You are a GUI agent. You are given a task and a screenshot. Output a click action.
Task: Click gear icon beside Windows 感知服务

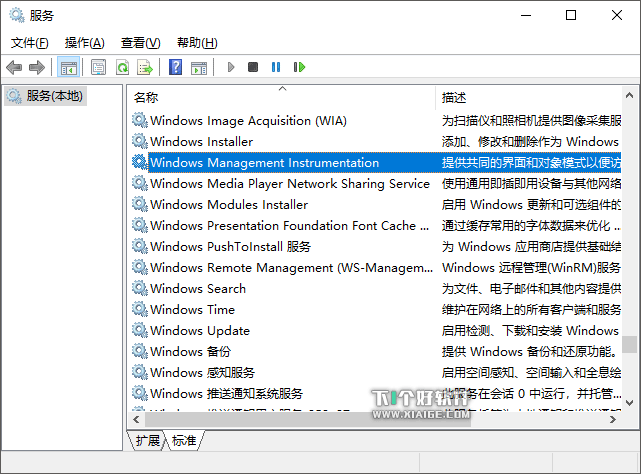coord(140,372)
